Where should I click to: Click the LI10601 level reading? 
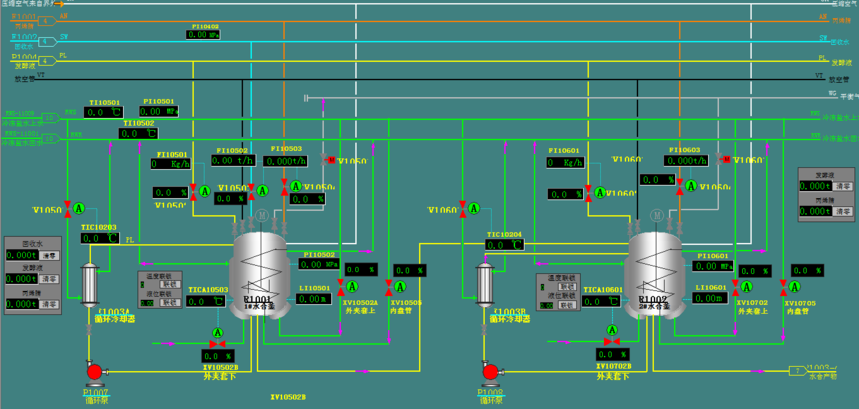click(710, 298)
